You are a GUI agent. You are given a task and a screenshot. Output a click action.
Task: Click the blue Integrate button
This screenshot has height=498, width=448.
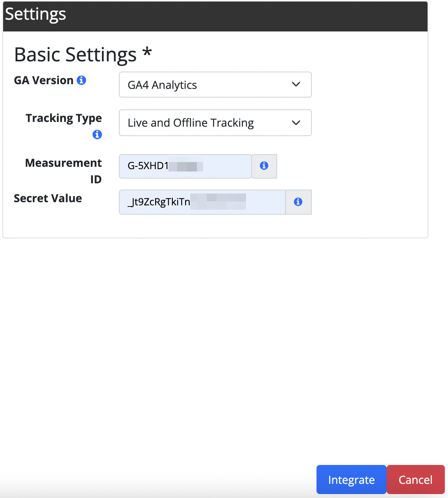click(352, 480)
